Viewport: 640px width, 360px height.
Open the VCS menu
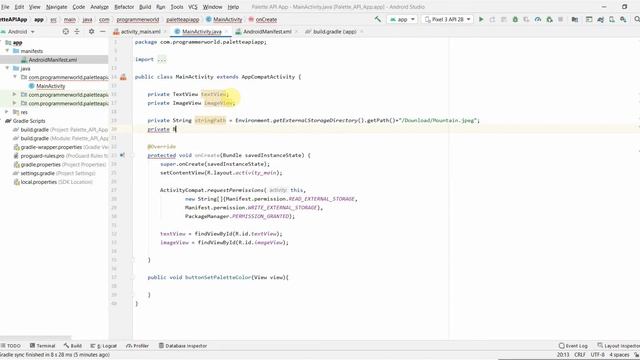pyautogui.click(x=193, y=7)
